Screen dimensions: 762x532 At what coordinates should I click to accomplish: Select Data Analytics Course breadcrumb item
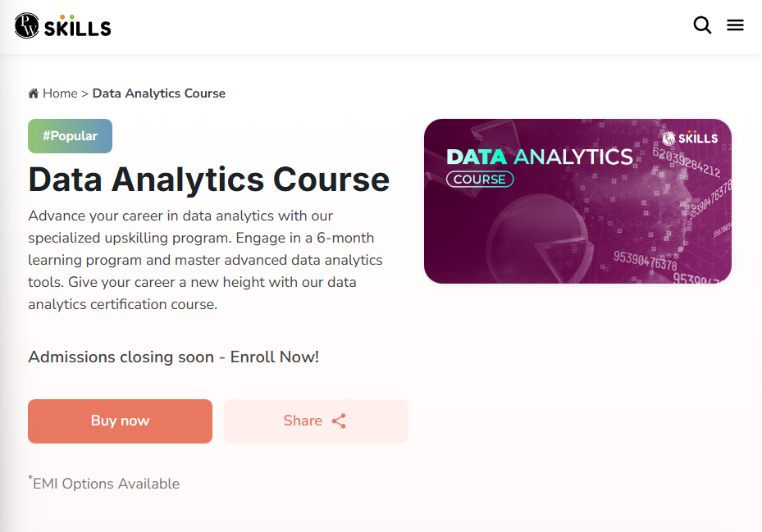click(159, 93)
